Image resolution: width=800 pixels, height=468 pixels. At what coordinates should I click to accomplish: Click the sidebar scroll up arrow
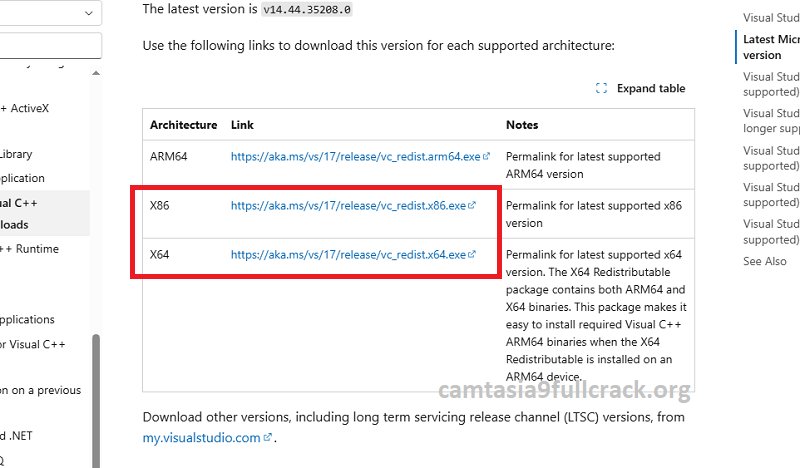pyautogui.click(x=95, y=73)
